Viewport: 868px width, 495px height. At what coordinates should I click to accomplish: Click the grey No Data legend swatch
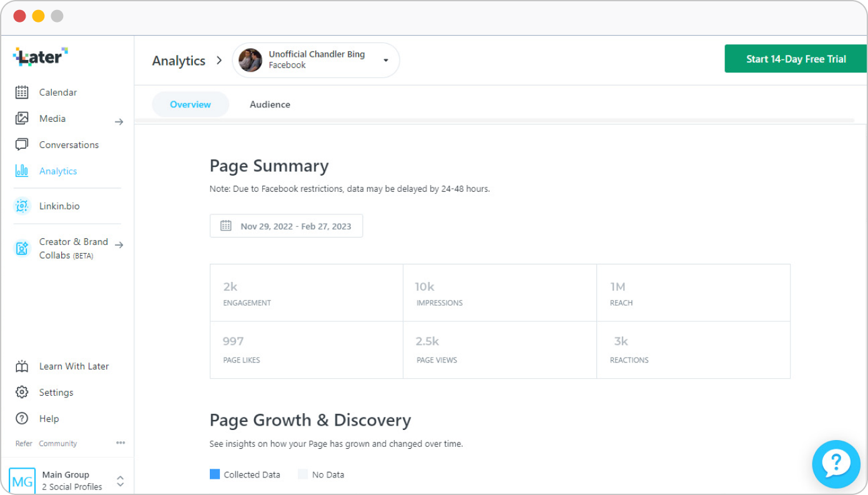tap(303, 474)
